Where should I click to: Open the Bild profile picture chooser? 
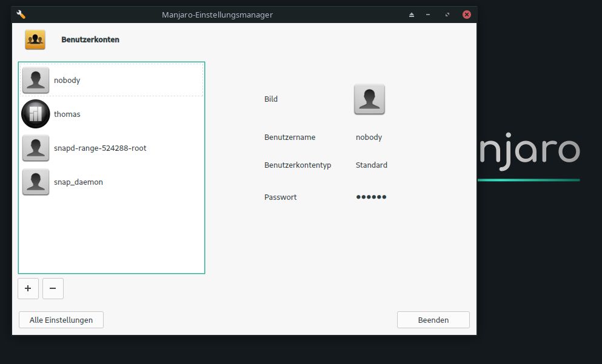click(x=369, y=99)
